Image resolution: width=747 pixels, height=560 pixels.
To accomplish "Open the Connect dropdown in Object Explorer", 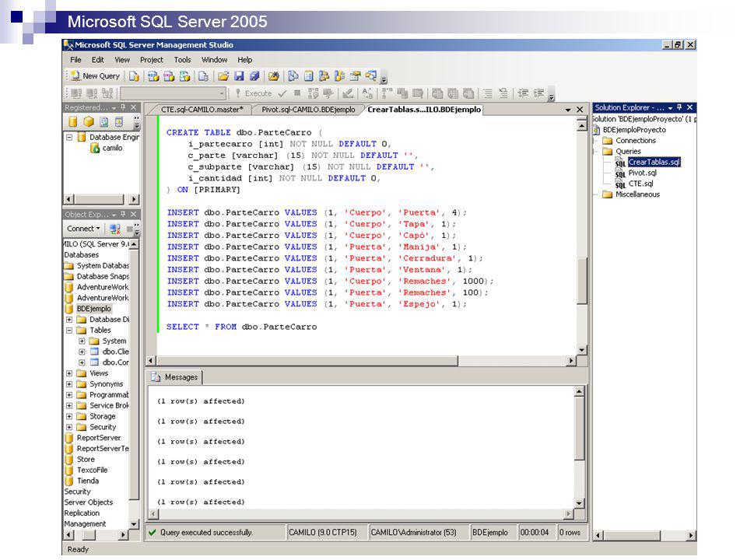I will point(83,229).
